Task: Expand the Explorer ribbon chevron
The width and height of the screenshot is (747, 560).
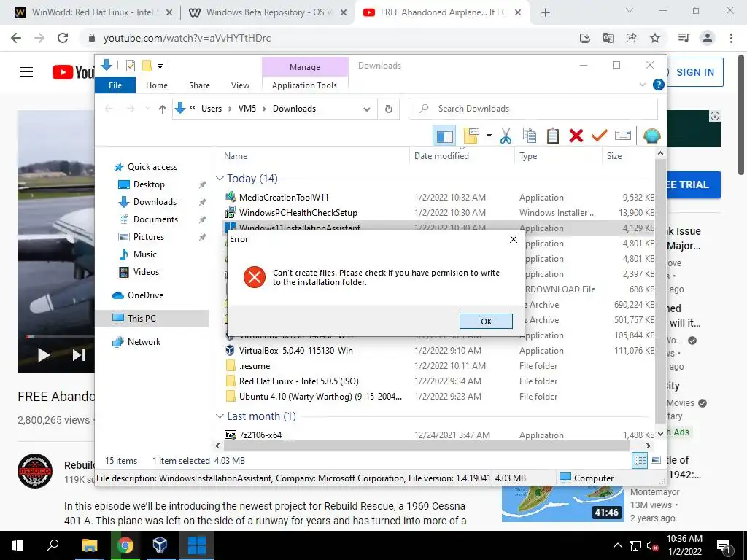Action: [643, 85]
